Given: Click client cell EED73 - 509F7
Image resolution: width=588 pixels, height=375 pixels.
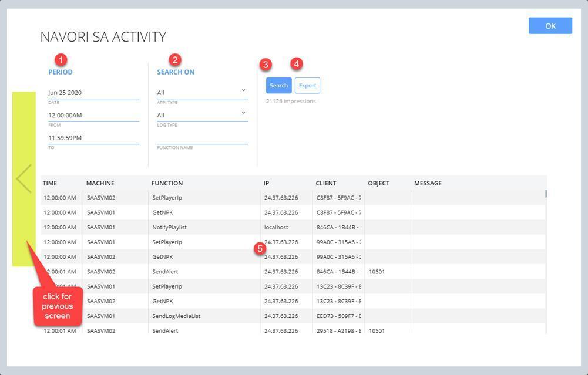Looking at the screenshot, I should coord(338,316).
